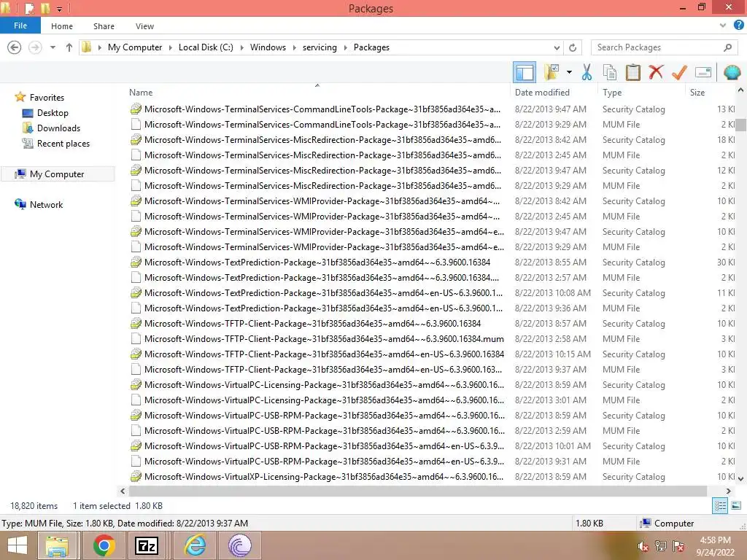Expand the ribbon with the chevron near Help

click(x=723, y=26)
